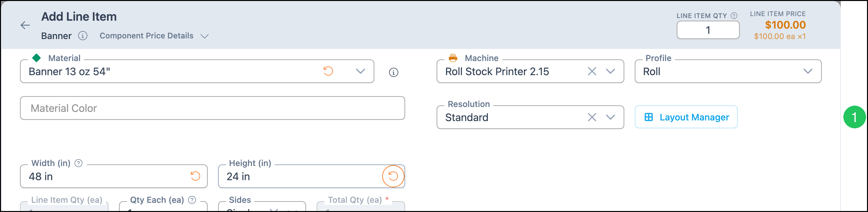Clear the Resolution selection

[592, 117]
